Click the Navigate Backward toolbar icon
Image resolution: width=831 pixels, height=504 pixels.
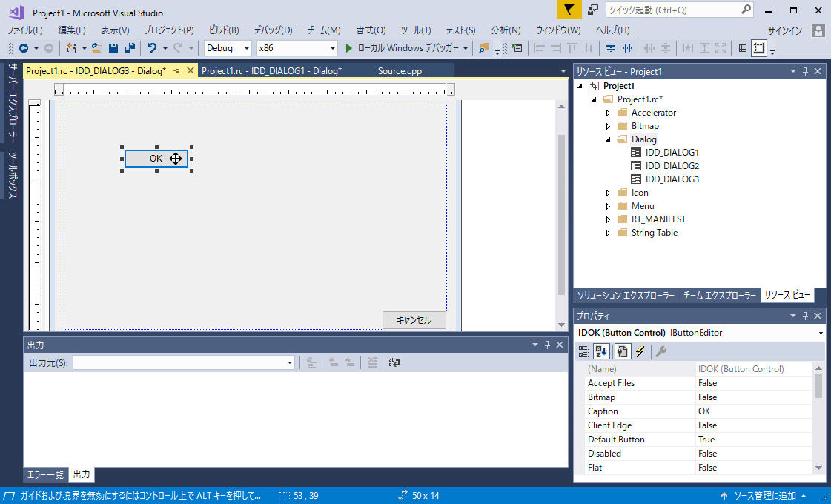pos(23,48)
